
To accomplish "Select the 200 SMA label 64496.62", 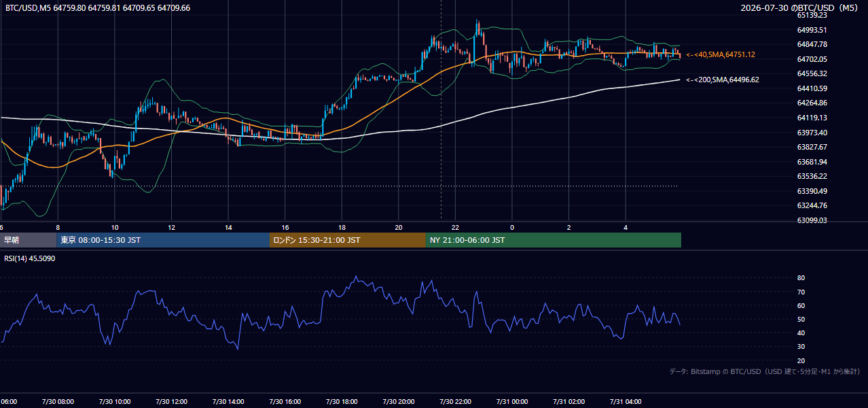I will tap(723, 80).
